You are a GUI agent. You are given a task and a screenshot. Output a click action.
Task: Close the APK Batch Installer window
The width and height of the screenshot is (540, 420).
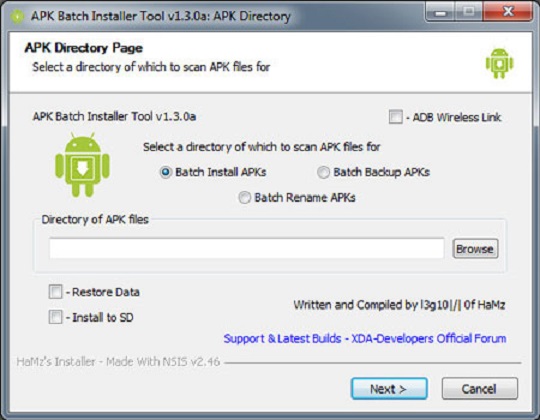tap(508, 12)
